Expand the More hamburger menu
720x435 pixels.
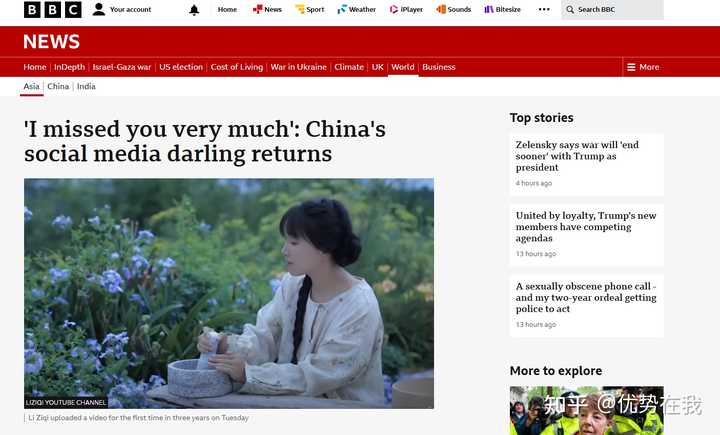(x=643, y=67)
